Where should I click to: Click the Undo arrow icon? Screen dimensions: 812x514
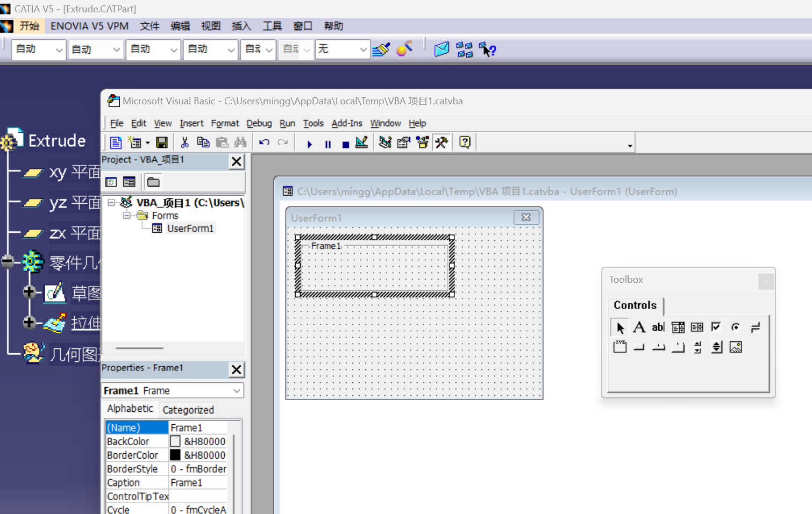point(264,142)
